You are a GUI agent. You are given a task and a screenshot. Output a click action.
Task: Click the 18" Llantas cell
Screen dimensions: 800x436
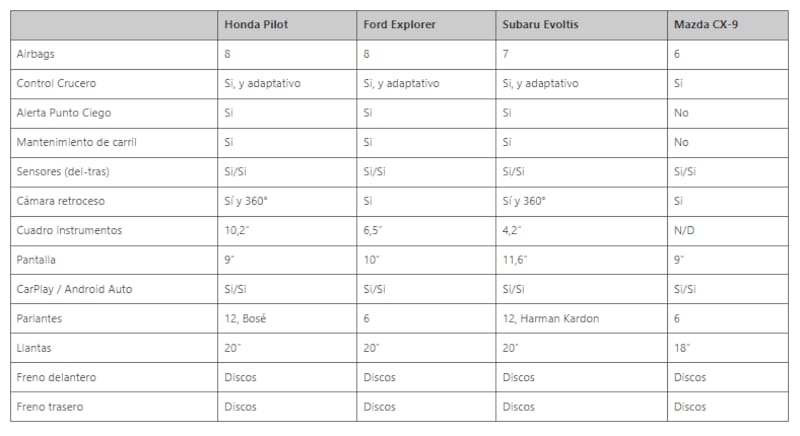pyautogui.click(x=682, y=348)
